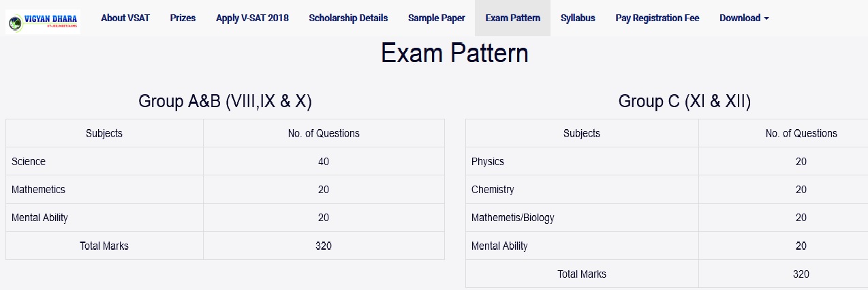
Task: Click the Chemistry cell in Group C table
Action: (582, 190)
